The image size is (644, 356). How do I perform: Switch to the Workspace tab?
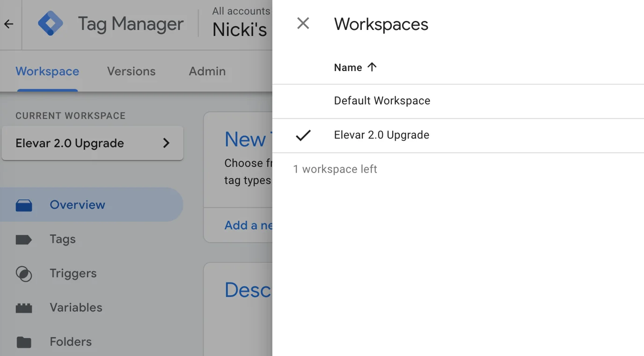tap(47, 71)
